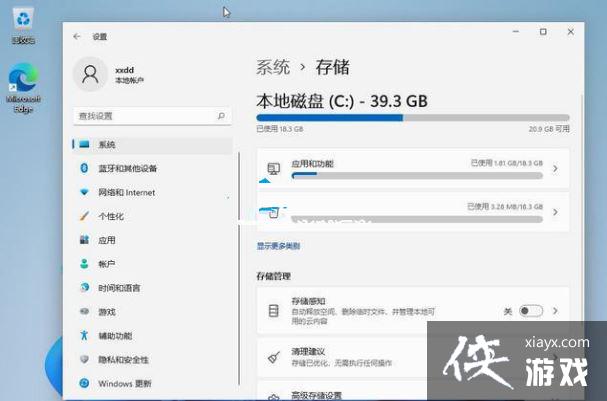
Task: Open 蓝牙和其他设备 settings
Action: pos(153,168)
